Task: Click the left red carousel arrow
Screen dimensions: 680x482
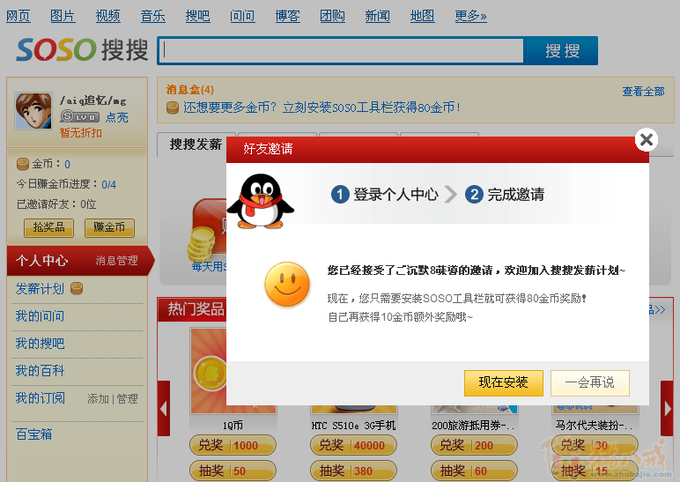Action: point(163,408)
